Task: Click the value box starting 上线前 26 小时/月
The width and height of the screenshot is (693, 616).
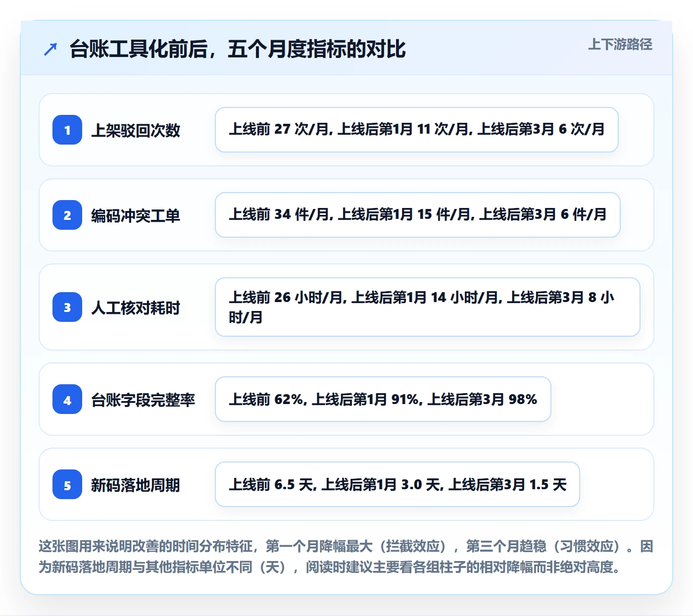Action: coord(428,307)
